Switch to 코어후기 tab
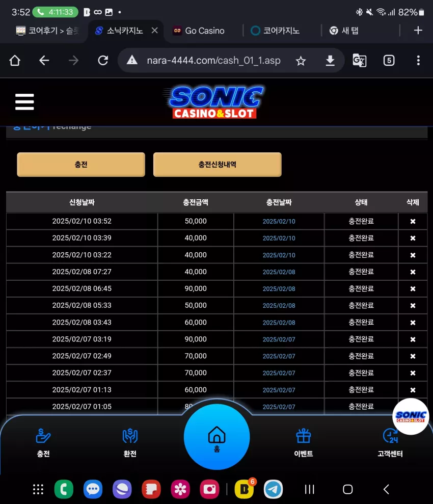433x504 pixels. pyautogui.click(x=47, y=31)
